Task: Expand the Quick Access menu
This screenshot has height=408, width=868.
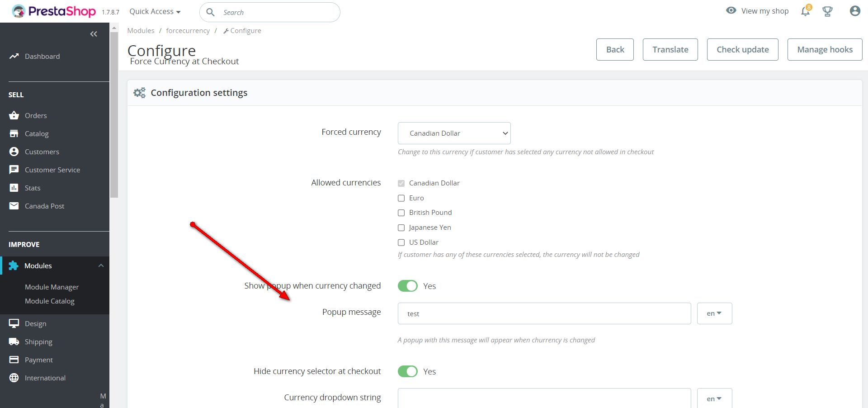Action: coord(155,12)
